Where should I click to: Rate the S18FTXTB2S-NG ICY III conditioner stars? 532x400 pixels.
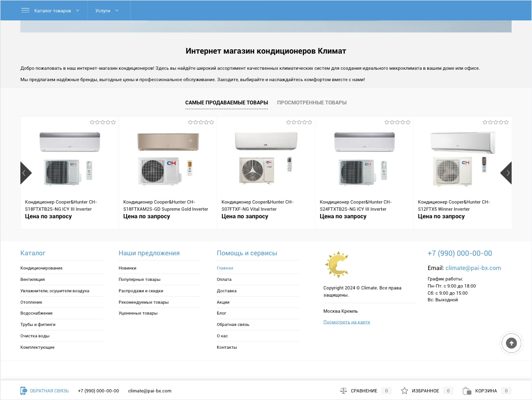coord(102,122)
